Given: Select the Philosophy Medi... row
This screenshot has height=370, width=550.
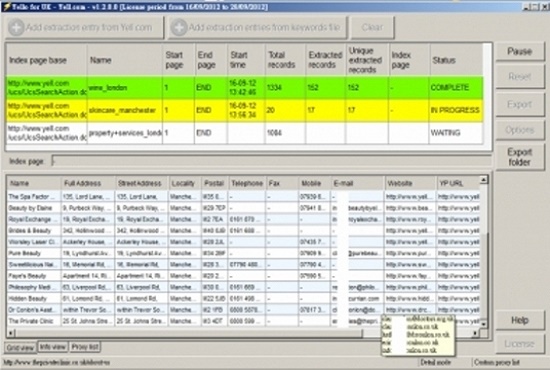Looking at the screenshot, I should [x=243, y=287].
